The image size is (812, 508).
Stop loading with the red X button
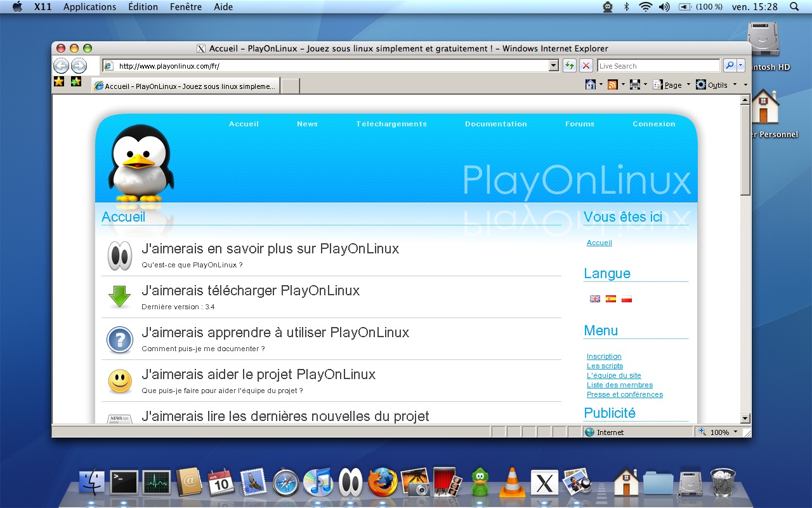coord(586,65)
